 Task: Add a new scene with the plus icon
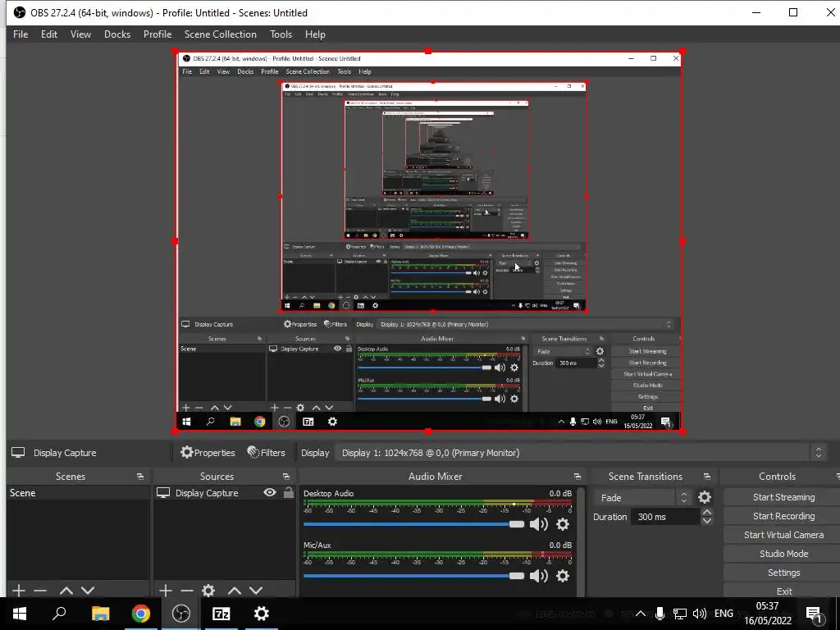point(19,591)
